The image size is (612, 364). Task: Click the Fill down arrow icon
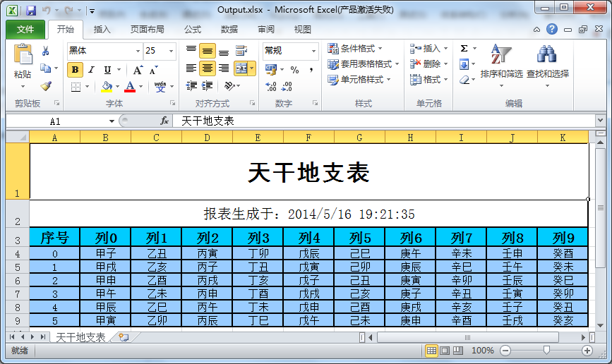tap(464, 64)
